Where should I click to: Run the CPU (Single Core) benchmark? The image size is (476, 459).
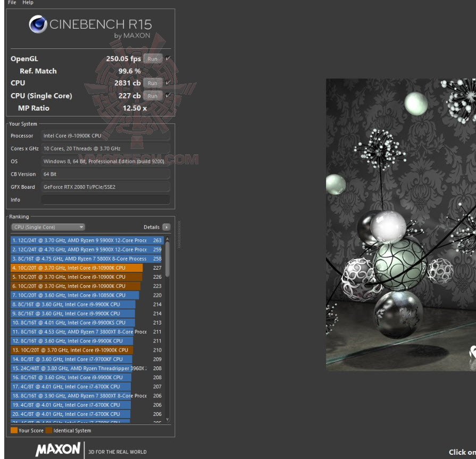pyautogui.click(x=153, y=96)
